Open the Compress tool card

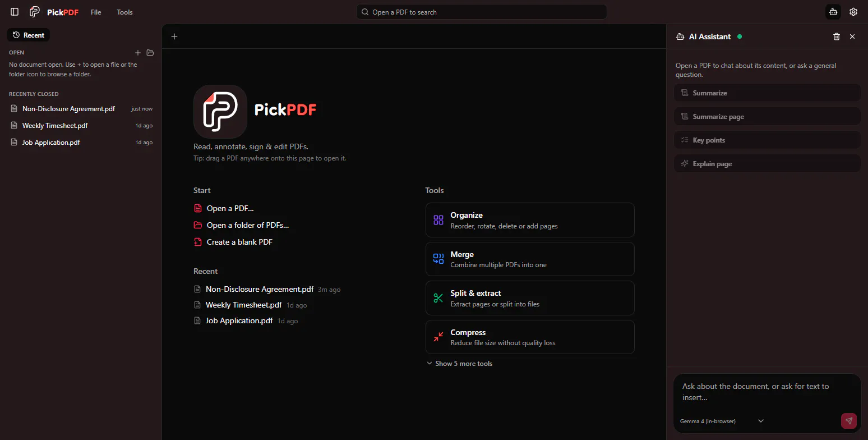pyautogui.click(x=530, y=337)
